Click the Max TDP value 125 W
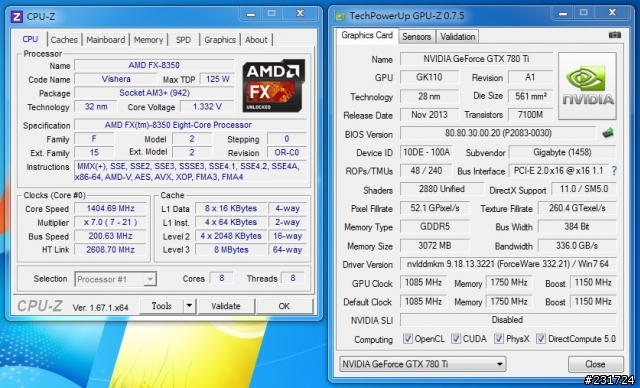Image resolution: width=640 pixels, height=388 pixels. [x=217, y=79]
